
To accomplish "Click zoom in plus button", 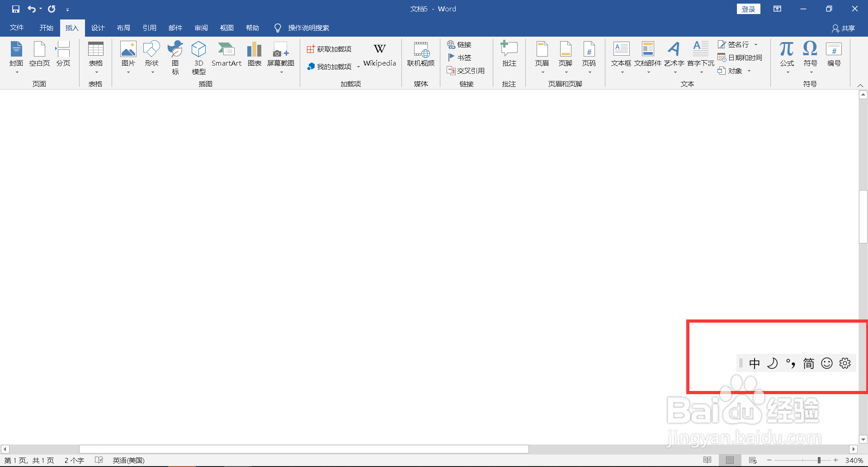I will tap(836, 460).
